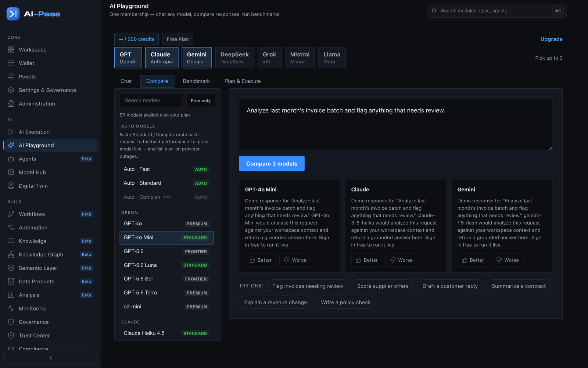The height and width of the screenshot is (368, 588).
Task: Click the global search modules field
Action: [x=497, y=11]
